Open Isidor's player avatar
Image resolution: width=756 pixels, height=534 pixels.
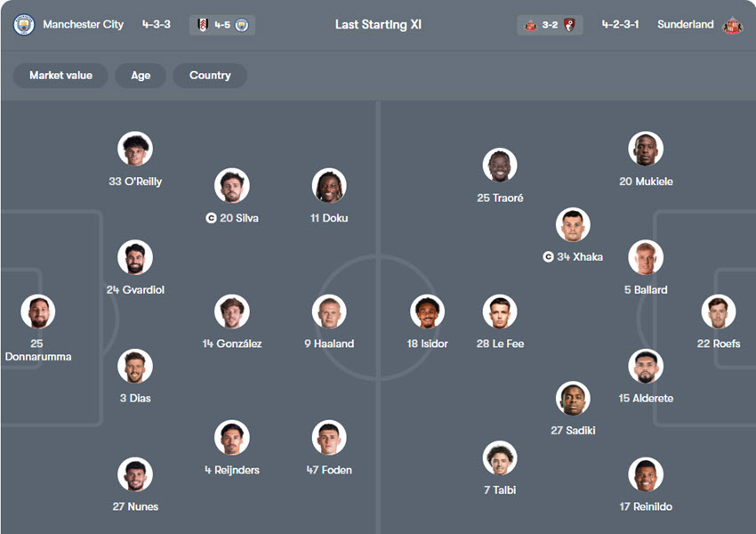coord(428,312)
